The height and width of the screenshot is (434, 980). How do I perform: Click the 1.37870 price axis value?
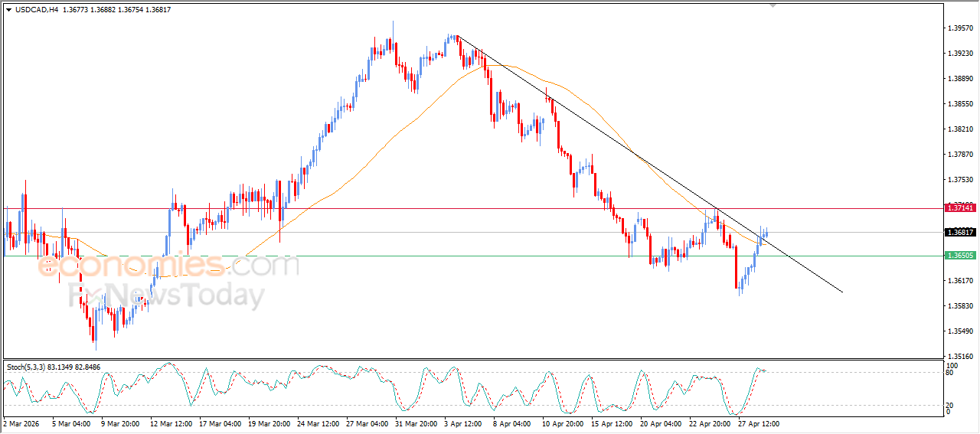[x=961, y=155]
